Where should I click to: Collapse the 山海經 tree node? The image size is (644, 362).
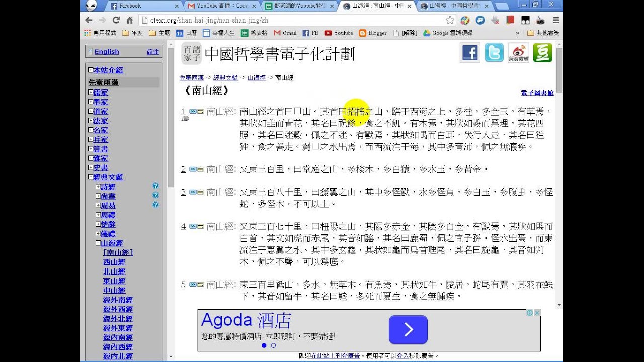(x=98, y=243)
